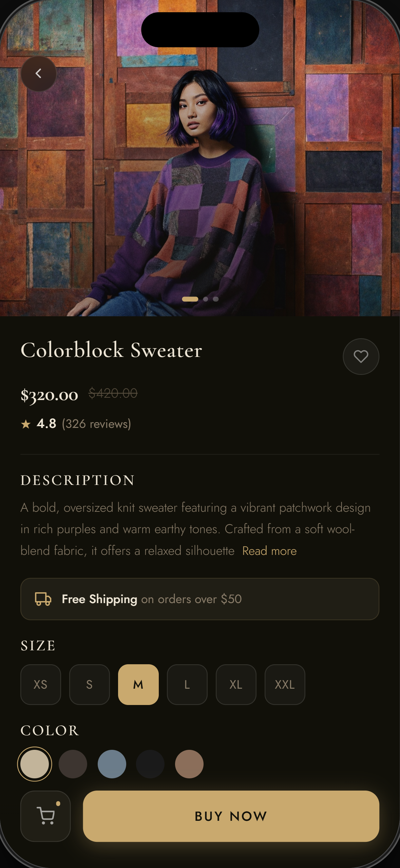
Task: Open the third image indicator dot
Action: coord(216,299)
